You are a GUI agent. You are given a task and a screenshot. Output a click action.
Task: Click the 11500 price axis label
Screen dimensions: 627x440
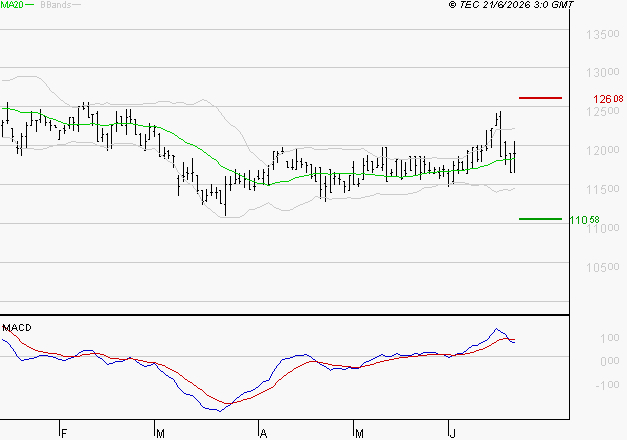603,189
